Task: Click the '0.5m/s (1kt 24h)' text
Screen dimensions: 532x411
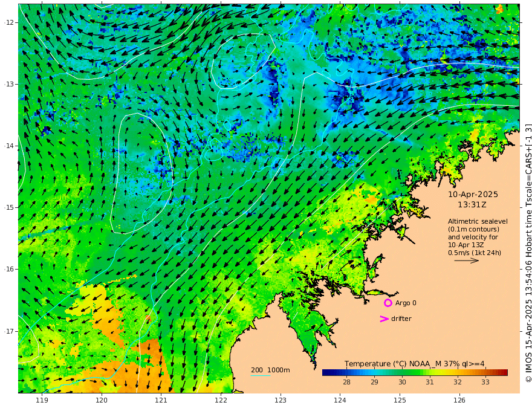Action: click(475, 253)
